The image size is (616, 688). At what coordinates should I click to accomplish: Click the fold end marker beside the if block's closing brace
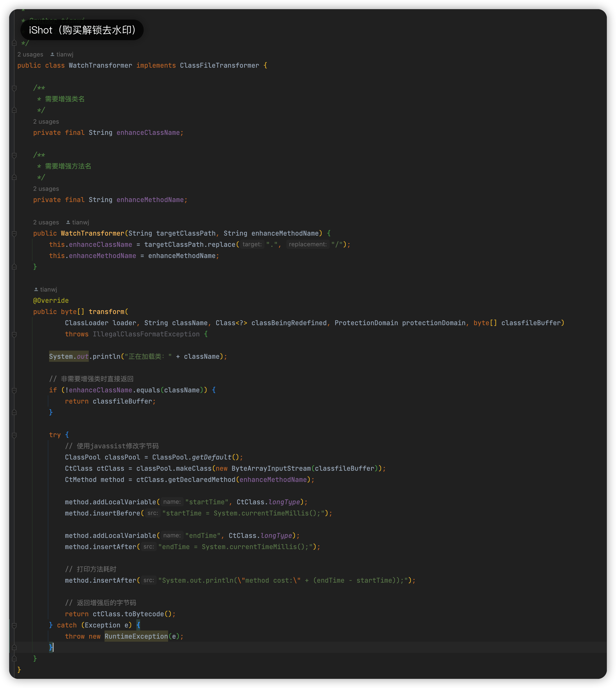pos(14,412)
